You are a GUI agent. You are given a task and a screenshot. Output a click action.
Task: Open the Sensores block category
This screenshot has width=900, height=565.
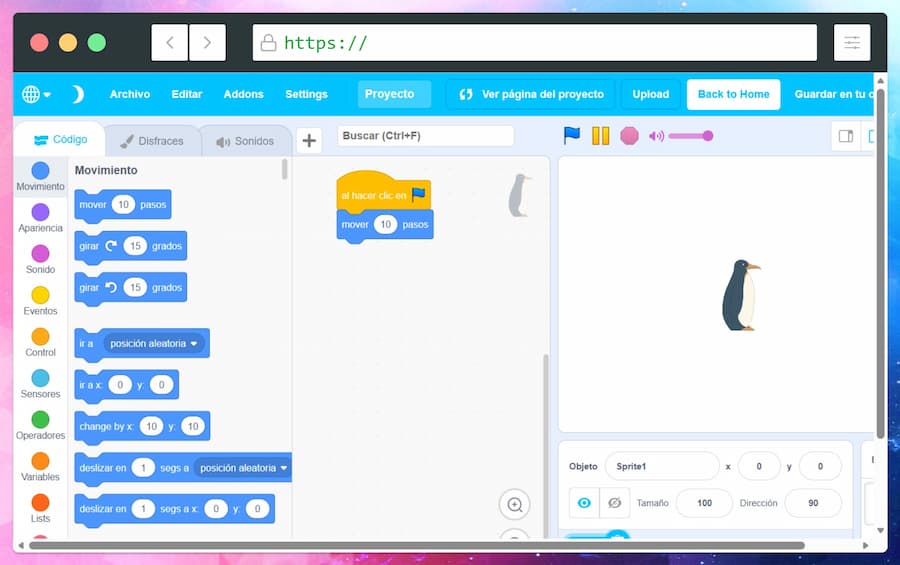(x=40, y=385)
